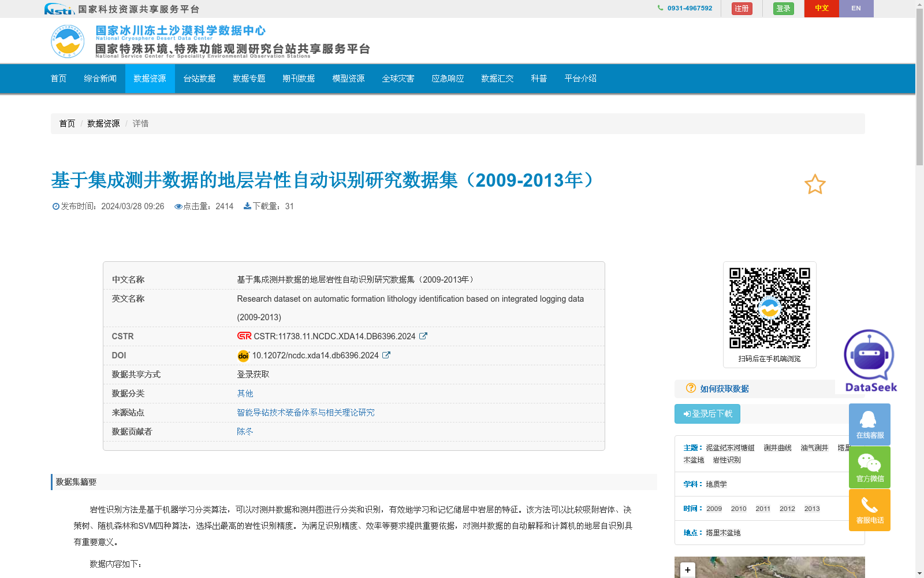Click the 2013 time tag

tap(812, 509)
